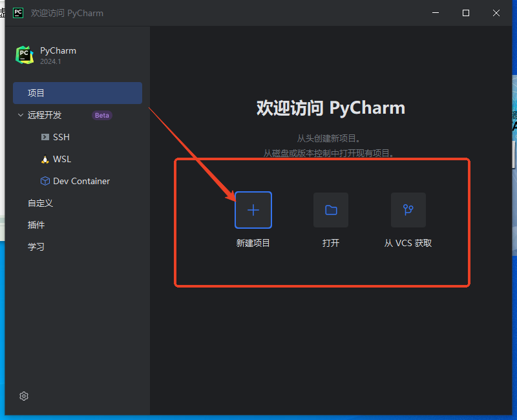Open the settings gear at bottom left
The width and height of the screenshot is (517, 420).
(24, 396)
